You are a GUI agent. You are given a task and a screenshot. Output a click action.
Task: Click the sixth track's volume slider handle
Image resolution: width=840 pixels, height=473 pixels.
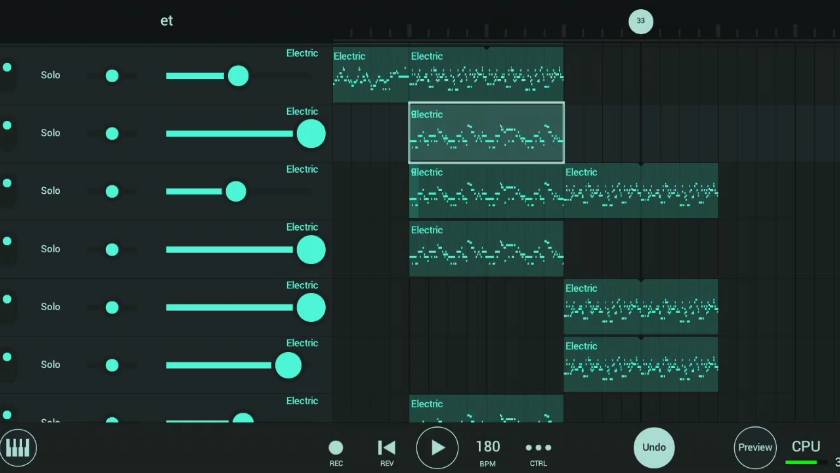pyautogui.click(x=288, y=365)
